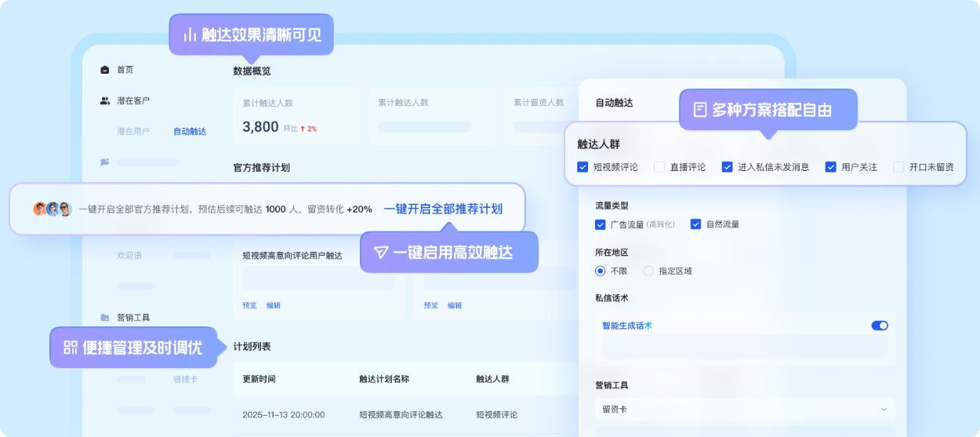Switch to 潜在用户 submenu
This screenshot has height=437, width=980.
click(133, 132)
